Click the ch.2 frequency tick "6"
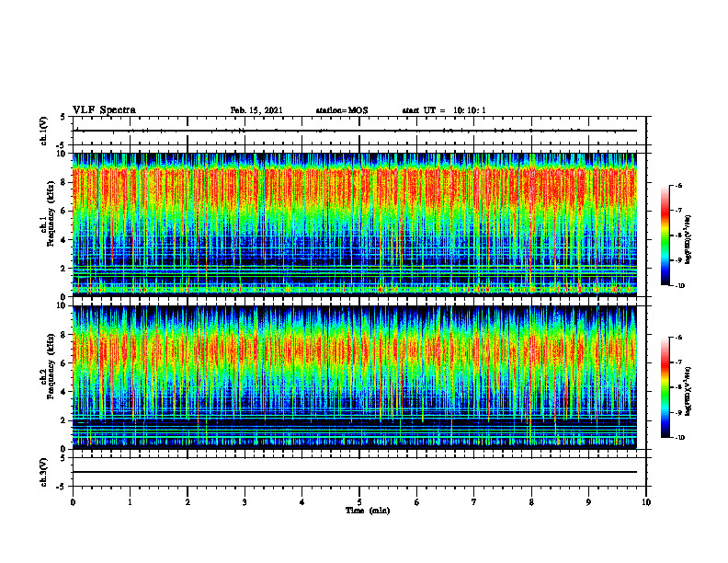Viewport: 728px width, 563px height. coord(65,363)
